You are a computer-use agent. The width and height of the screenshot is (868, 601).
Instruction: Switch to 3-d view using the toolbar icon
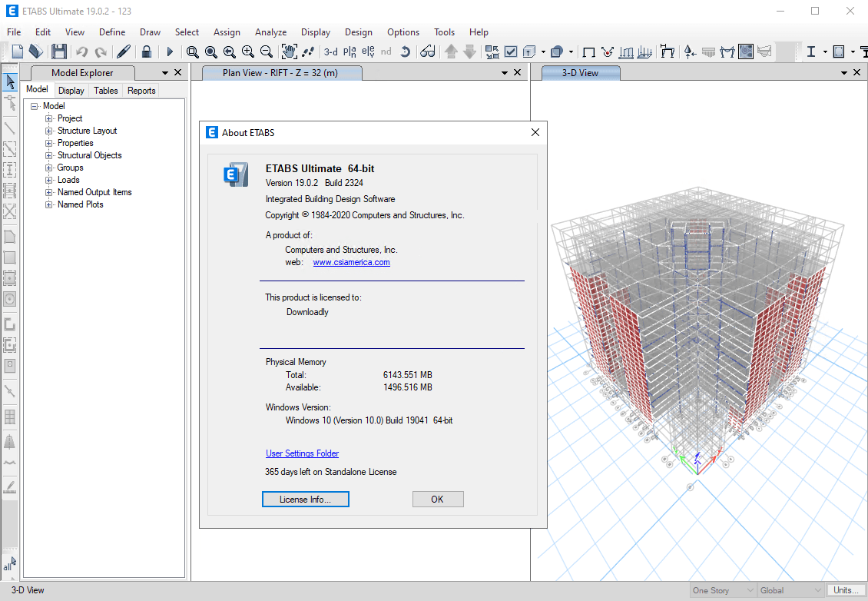coord(330,53)
